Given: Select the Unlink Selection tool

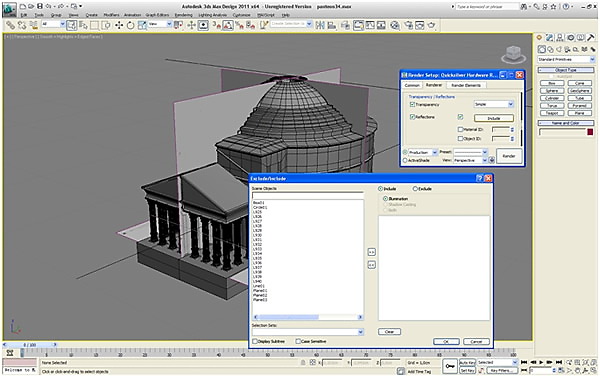Looking at the screenshot, I should tap(22, 26).
